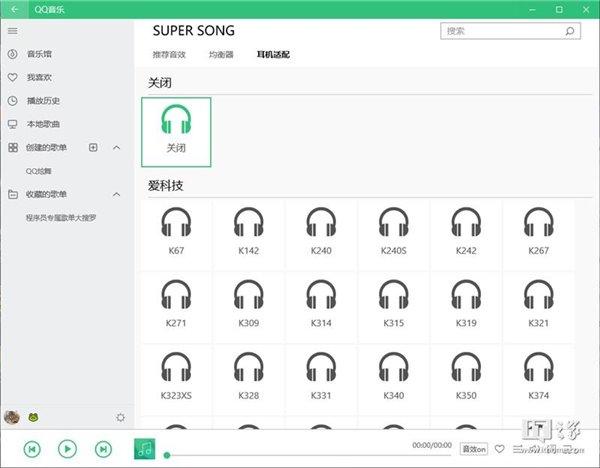Click the playback progress slider handle
600x468 pixels.
pyautogui.click(x=167, y=455)
